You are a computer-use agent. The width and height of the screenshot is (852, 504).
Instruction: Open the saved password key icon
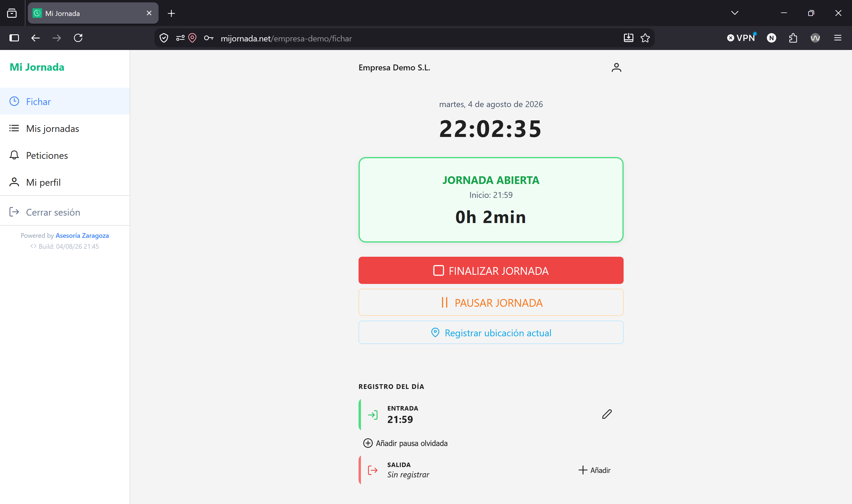209,38
